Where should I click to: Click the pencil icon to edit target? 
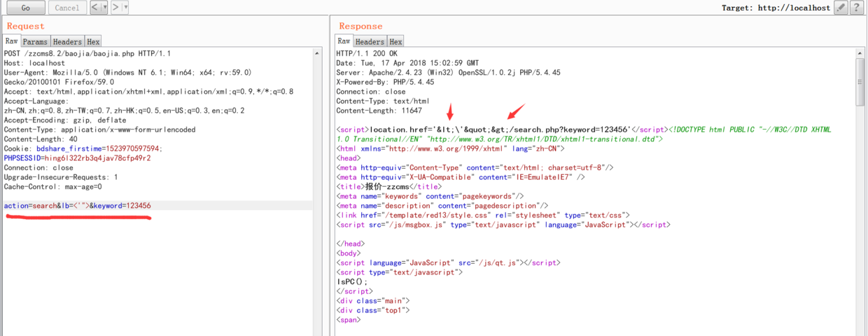(x=840, y=8)
